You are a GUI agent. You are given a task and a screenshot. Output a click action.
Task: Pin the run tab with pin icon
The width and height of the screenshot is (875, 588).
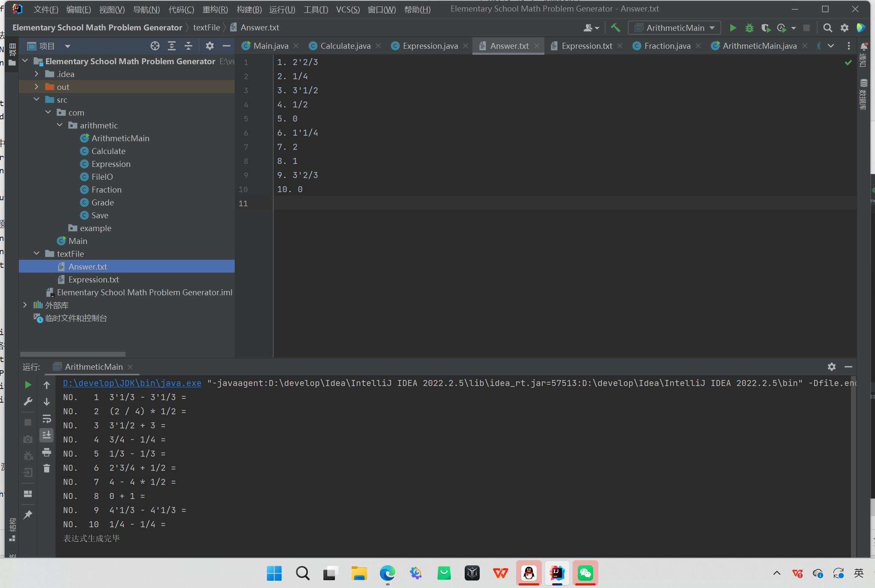(x=28, y=514)
